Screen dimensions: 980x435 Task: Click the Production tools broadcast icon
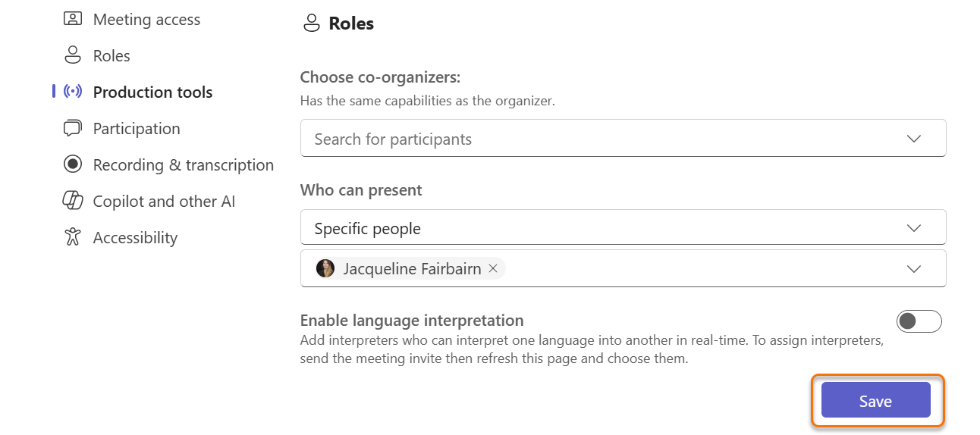pos(73,92)
